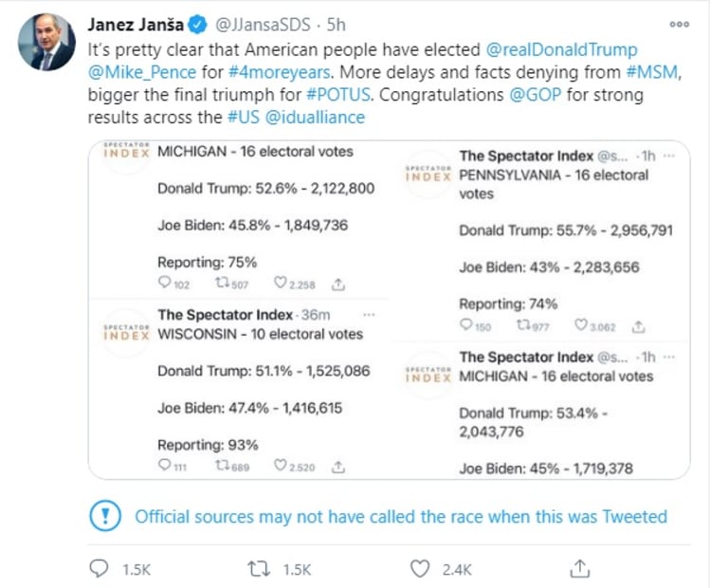Open the main tweet's three-dot menu
The image size is (711, 588).
pyautogui.click(x=678, y=25)
